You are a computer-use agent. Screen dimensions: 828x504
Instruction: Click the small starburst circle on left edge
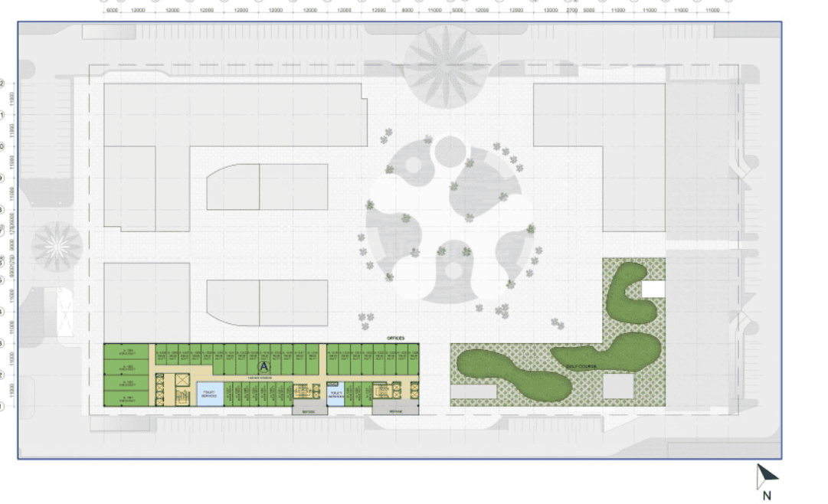tap(57, 247)
